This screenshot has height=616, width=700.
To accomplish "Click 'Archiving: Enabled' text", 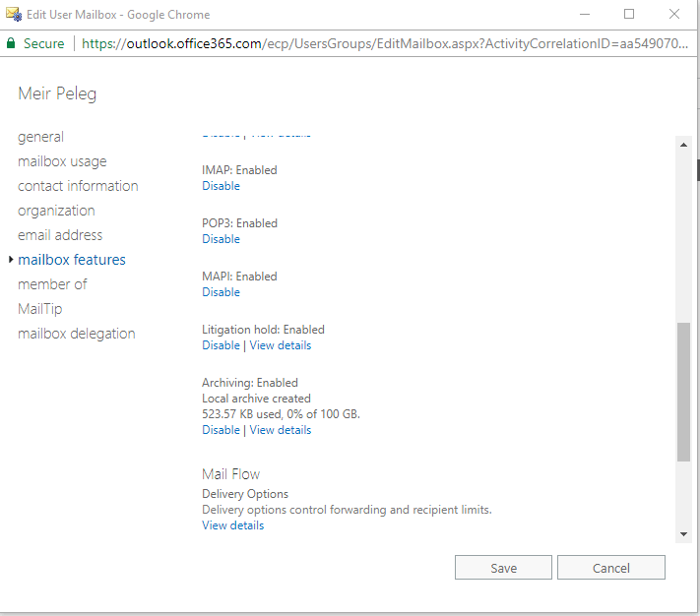I will pos(250,383).
